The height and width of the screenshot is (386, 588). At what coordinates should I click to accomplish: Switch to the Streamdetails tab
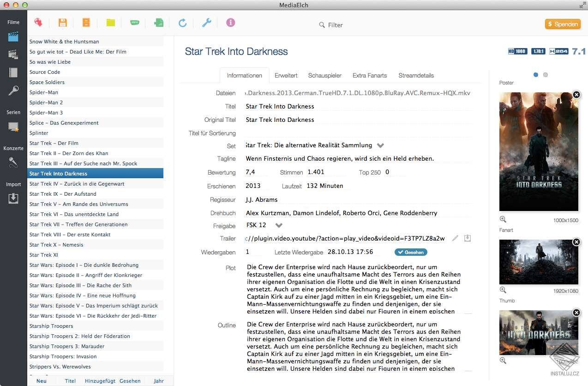416,75
